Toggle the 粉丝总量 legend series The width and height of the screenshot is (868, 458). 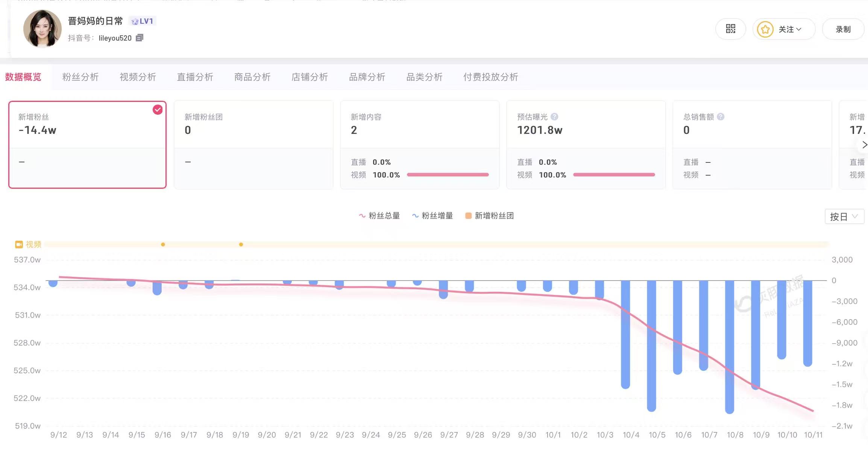click(379, 216)
